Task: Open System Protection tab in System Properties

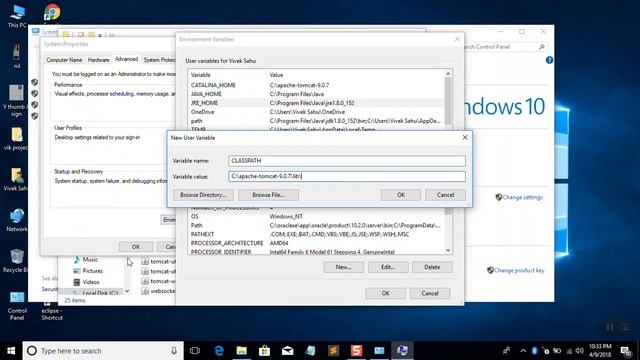Action: pyautogui.click(x=159, y=60)
